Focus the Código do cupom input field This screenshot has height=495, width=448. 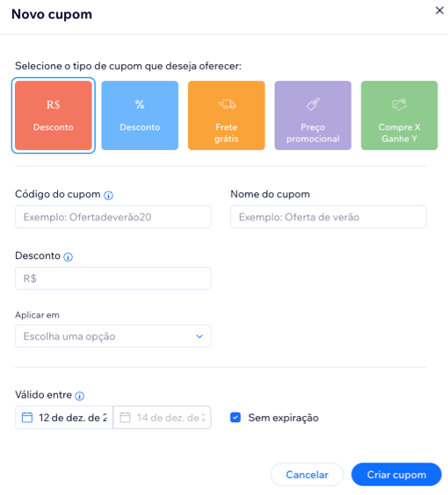[113, 217]
